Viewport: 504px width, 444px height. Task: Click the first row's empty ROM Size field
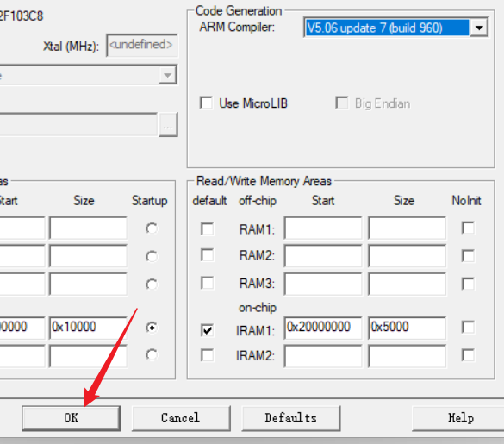tap(88, 228)
